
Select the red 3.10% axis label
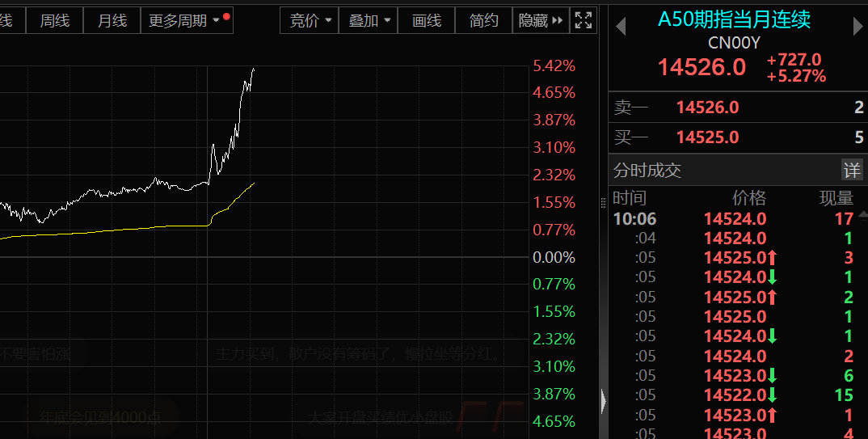(x=554, y=148)
